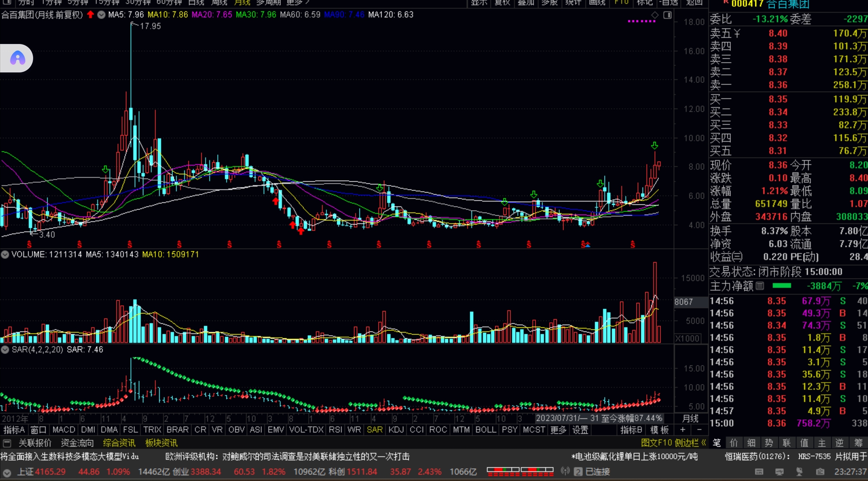
Task: Toggle 叠加 overlay in top toolbar
Action: [526, 3]
